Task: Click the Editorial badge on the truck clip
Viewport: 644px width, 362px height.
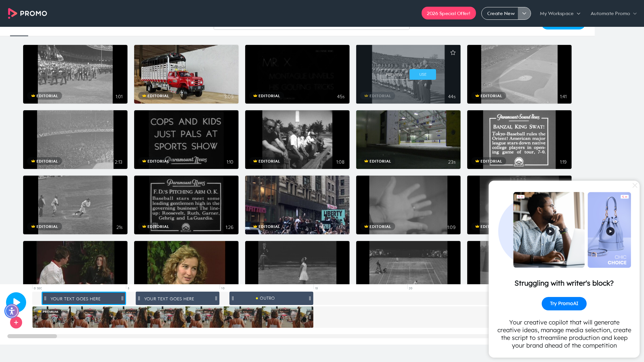Action: coord(156,96)
